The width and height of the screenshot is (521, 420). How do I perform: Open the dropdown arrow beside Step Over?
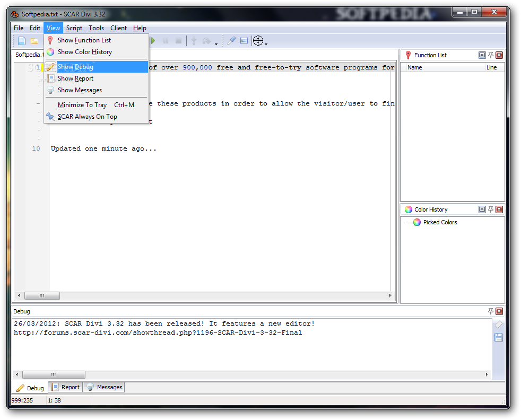tap(216, 43)
